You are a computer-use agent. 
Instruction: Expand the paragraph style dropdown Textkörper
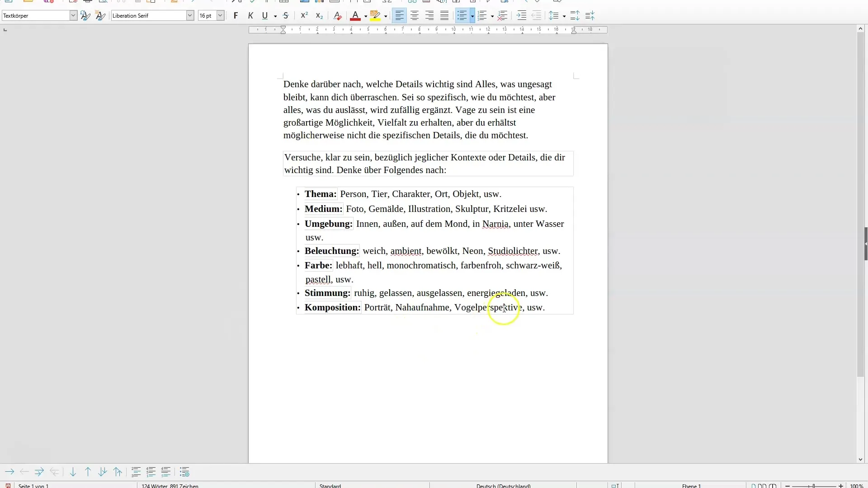[x=73, y=15]
